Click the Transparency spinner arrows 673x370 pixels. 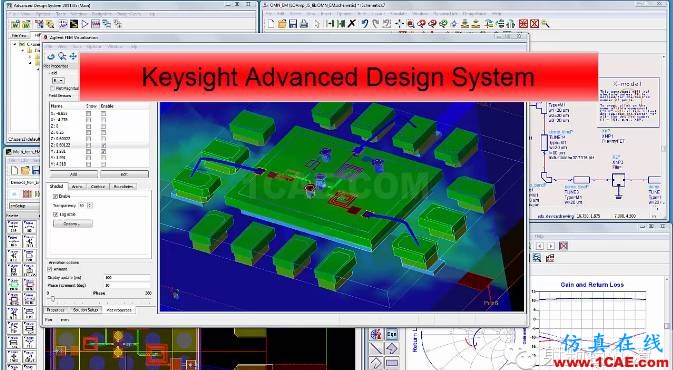(89, 205)
